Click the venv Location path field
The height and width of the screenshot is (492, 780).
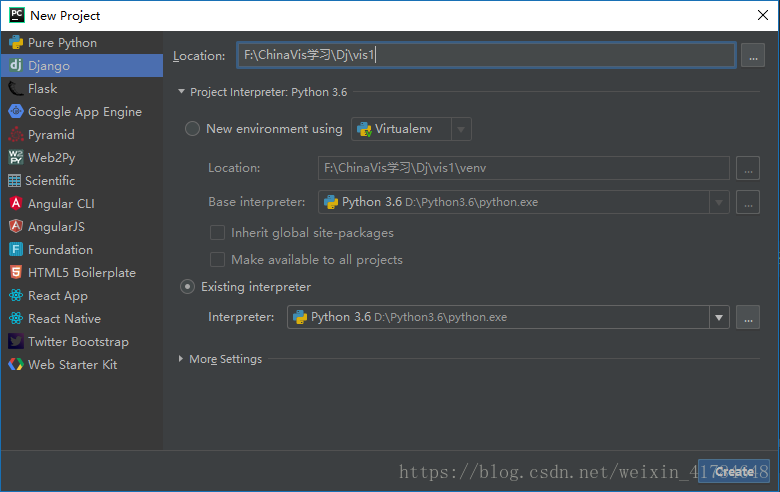(524, 168)
